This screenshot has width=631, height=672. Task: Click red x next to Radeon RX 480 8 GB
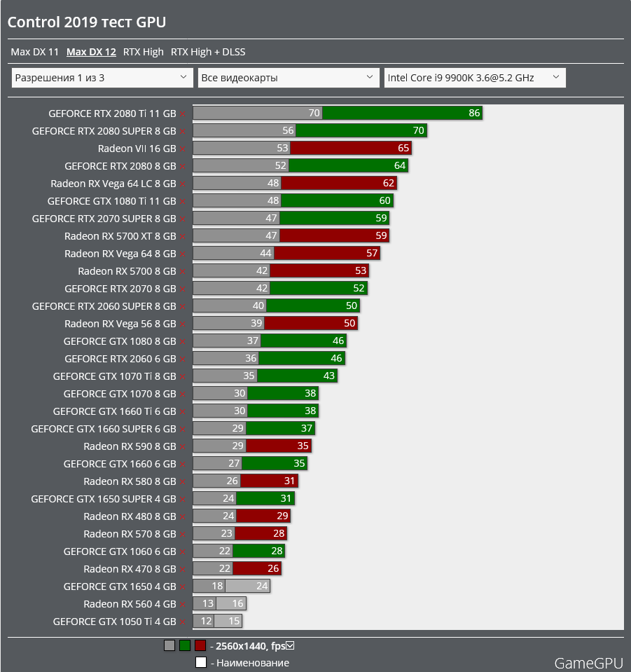(183, 518)
